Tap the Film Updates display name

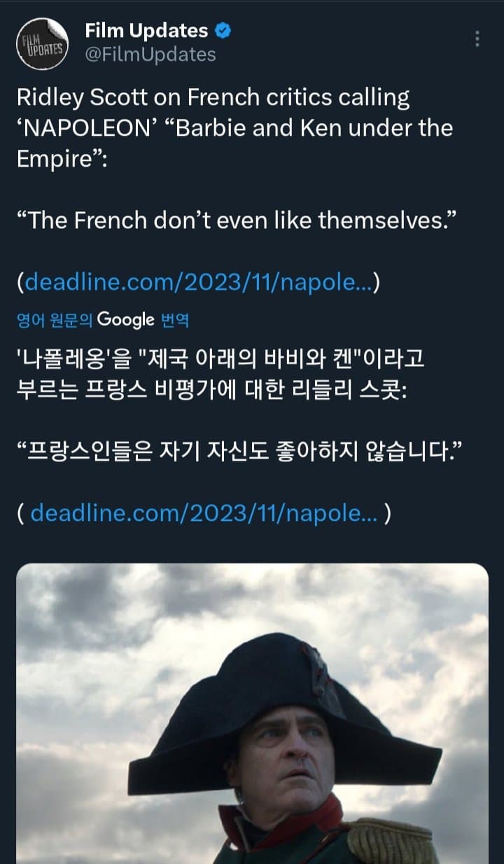point(146,31)
